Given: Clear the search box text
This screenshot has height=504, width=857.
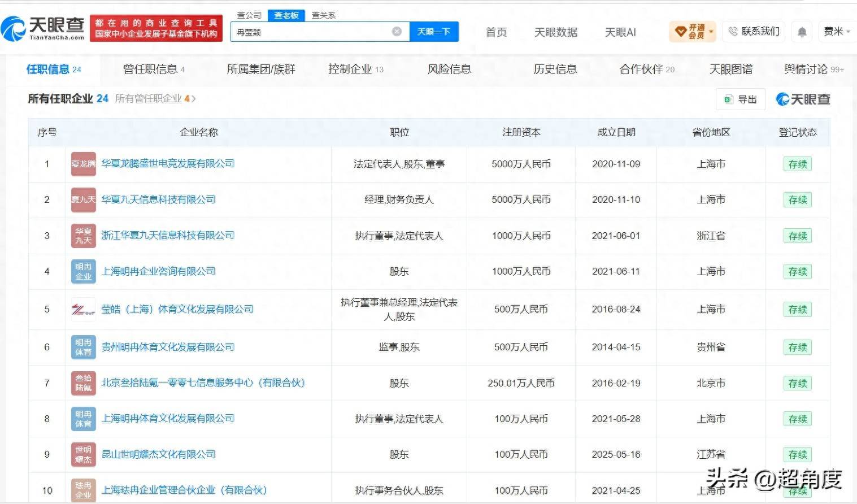Looking at the screenshot, I should click(x=397, y=32).
